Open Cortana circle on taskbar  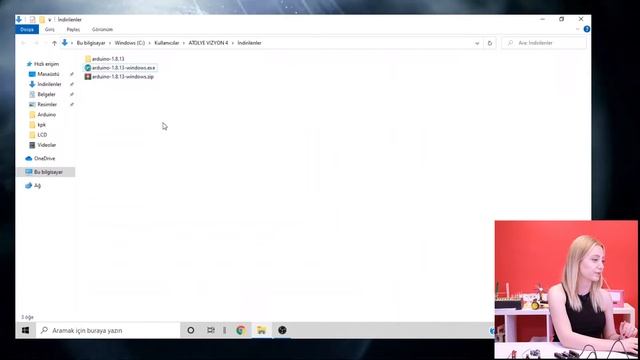[191, 330]
